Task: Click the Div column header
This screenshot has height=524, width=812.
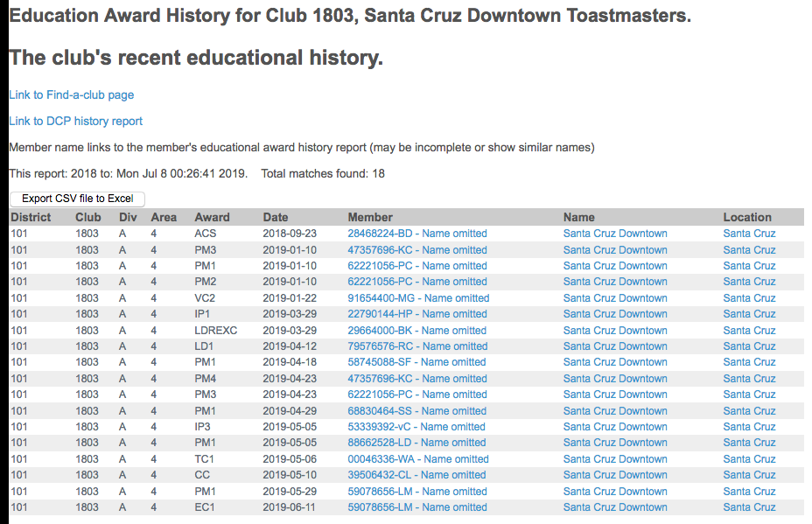Action: pos(128,218)
